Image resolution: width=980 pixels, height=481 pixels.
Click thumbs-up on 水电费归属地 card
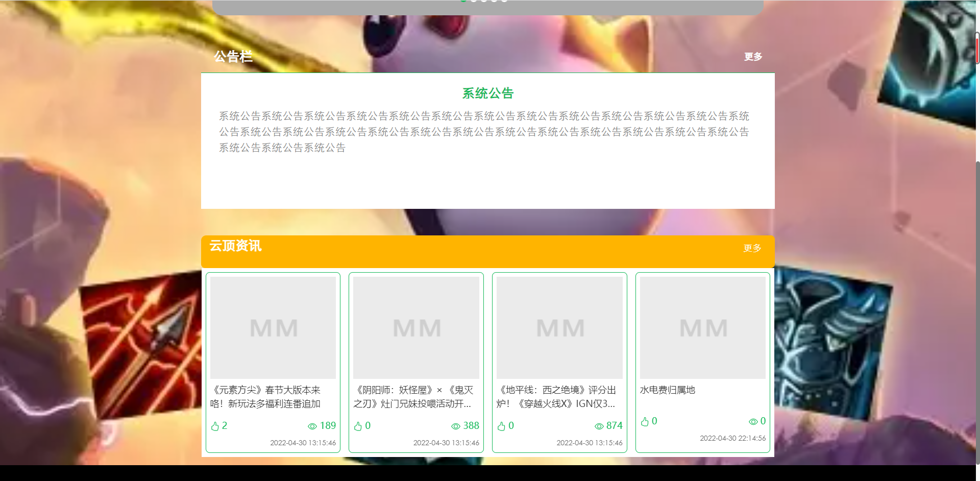point(645,421)
